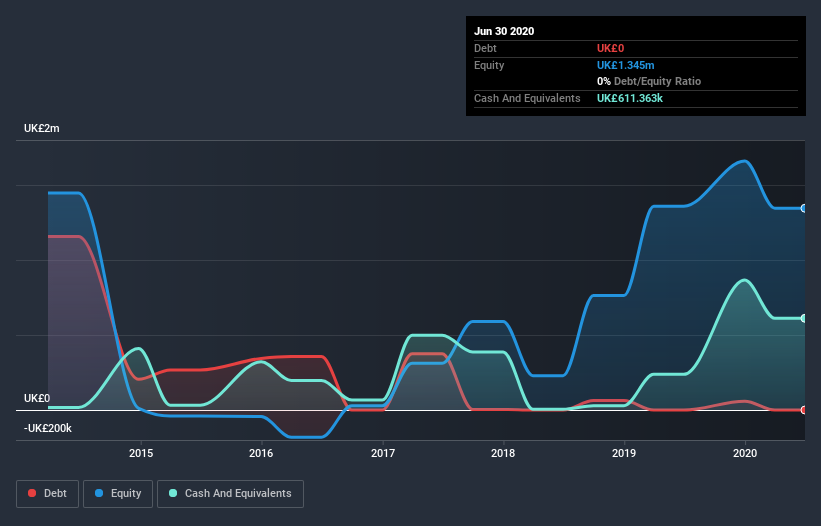The image size is (821, 526).
Task: Click the 0% Debt/Equity Ratio text
Action: click(x=649, y=82)
